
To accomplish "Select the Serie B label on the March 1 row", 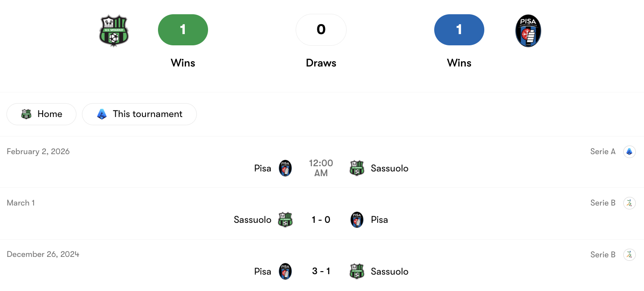I will point(603,203).
